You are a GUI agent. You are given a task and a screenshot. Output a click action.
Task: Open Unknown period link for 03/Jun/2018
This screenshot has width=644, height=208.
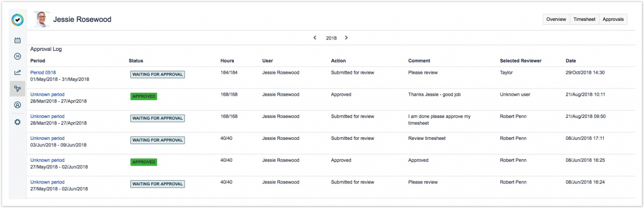(47, 138)
